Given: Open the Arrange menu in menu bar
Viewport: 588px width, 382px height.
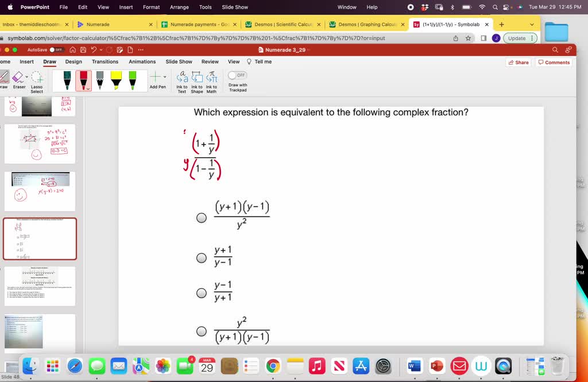Looking at the screenshot, I should (179, 7).
